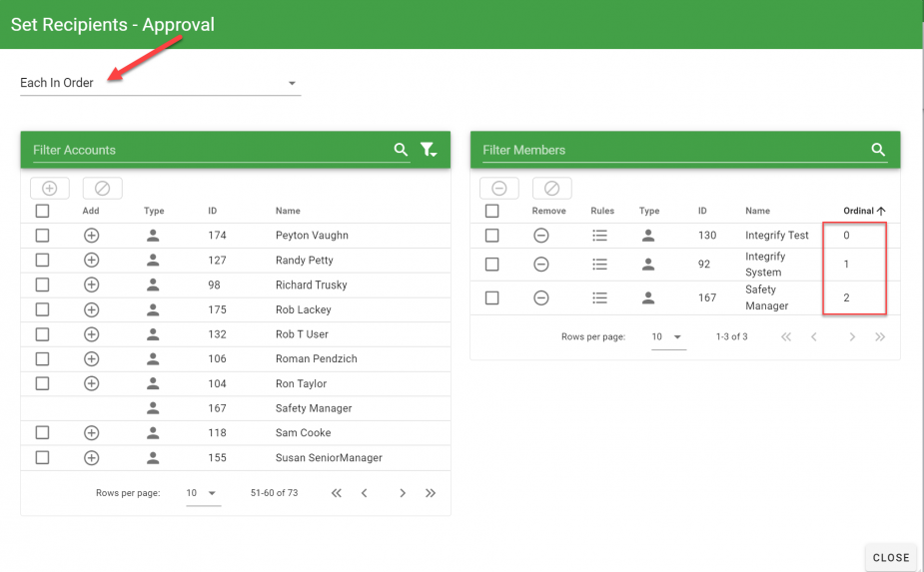Tick the select-all checkbox in accounts table
This screenshot has width=924, height=572.
pyautogui.click(x=42, y=211)
